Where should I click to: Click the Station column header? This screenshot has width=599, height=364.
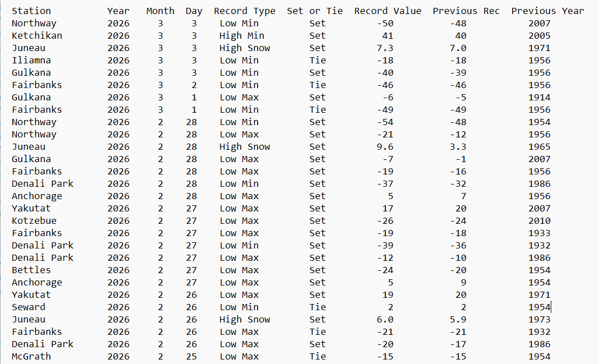pyautogui.click(x=31, y=11)
